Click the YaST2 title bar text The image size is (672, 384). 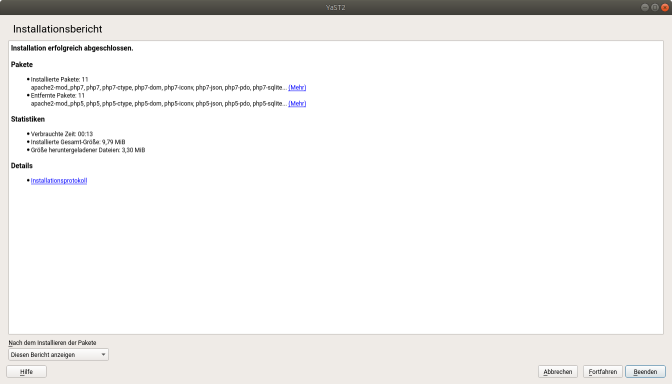coord(335,7)
